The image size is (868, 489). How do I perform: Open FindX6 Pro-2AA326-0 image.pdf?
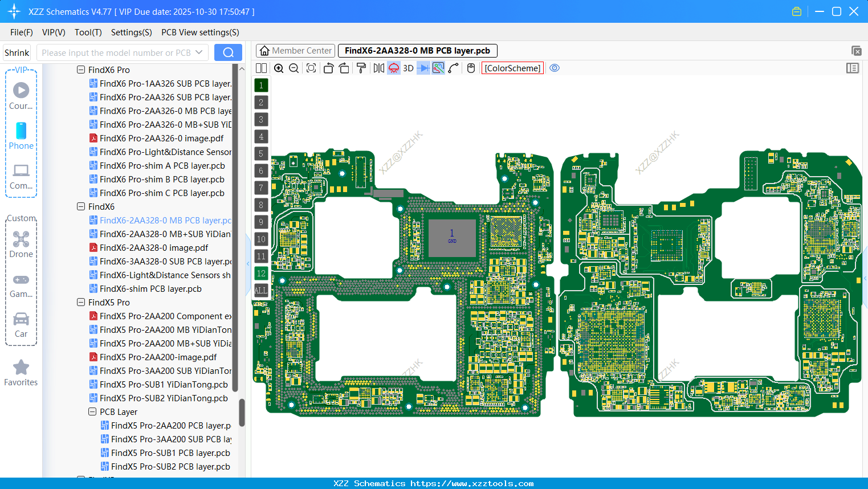(156, 138)
